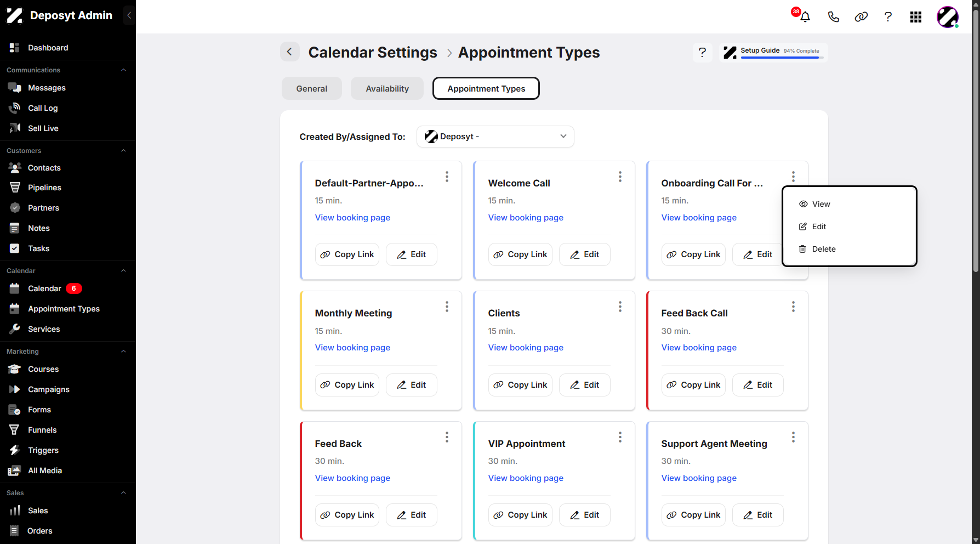Collapse the Calendar sidebar section
The image size is (980, 544).
point(123,271)
